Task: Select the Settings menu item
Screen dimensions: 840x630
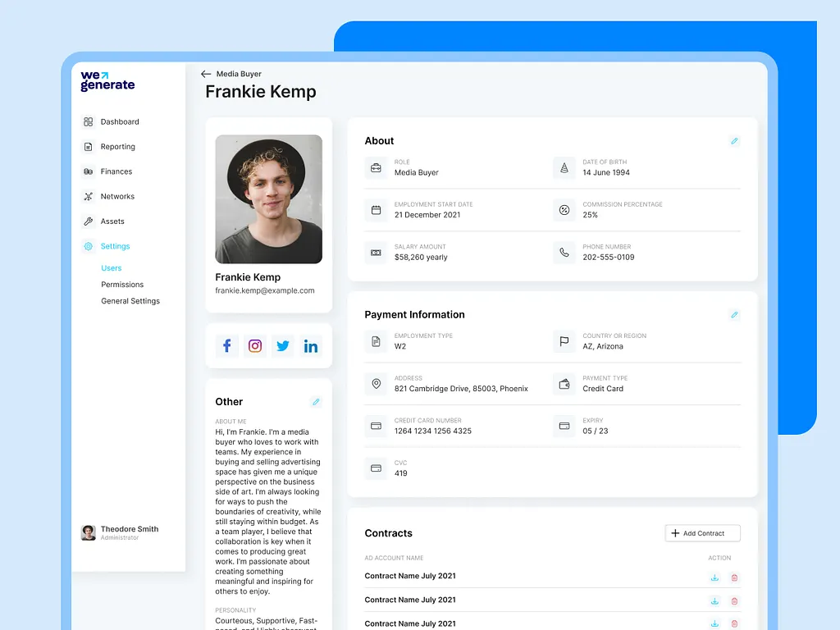Action: 115,246
